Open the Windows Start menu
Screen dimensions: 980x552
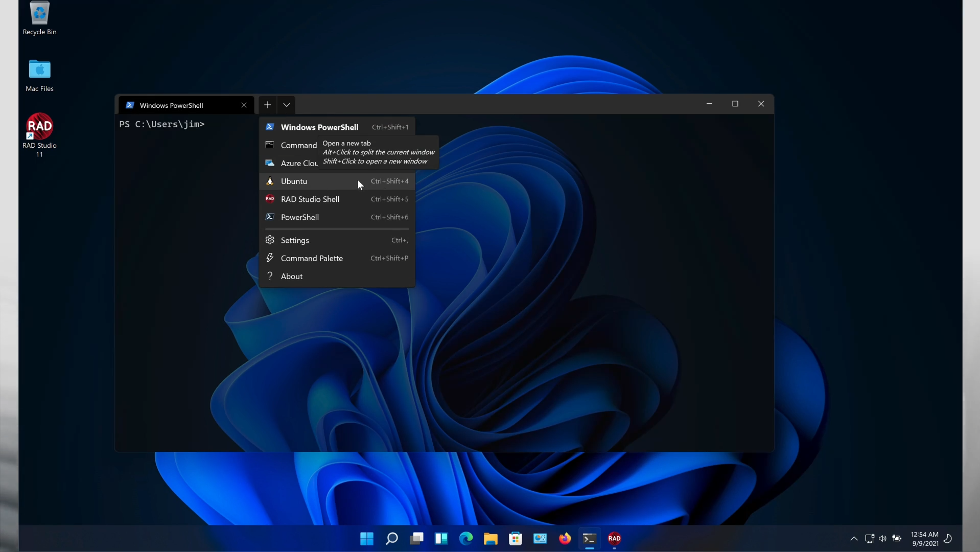click(367, 538)
